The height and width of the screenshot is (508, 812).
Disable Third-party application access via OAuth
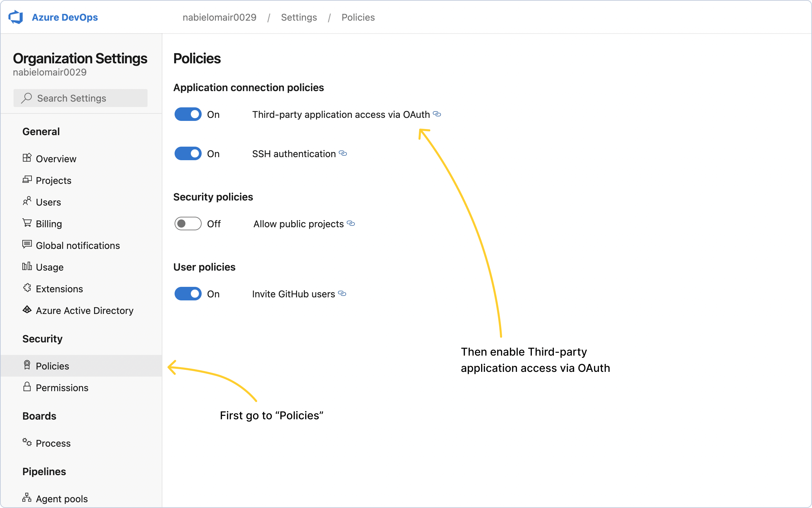188,114
